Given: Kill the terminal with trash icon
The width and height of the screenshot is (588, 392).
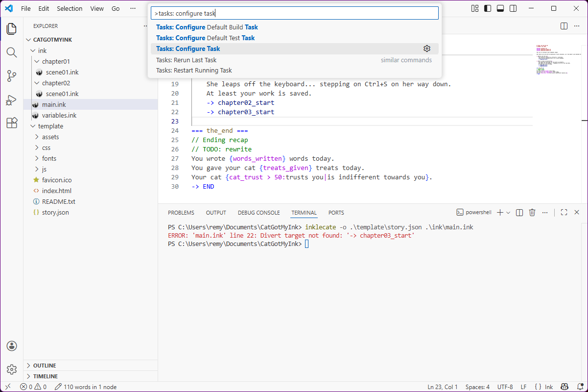Looking at the screenshot, I should 532,213.
